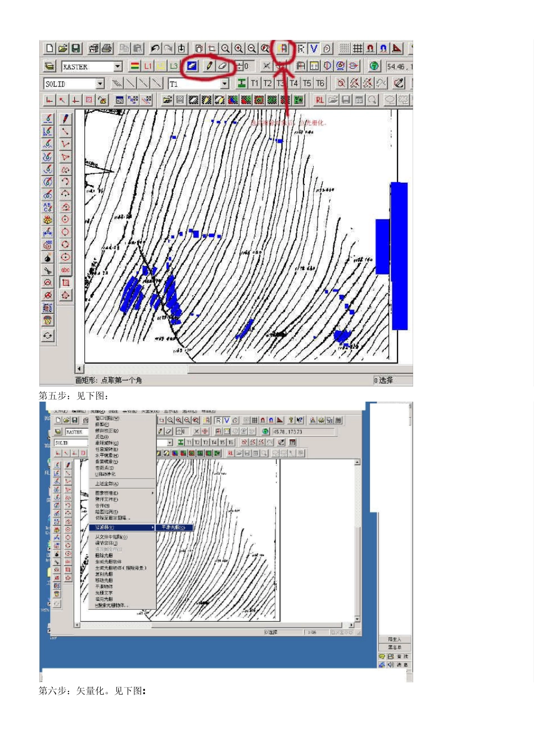The image size is (534, 756).
Task: Toggle the snap magnet icon in upper toolbar
Action: [x=370, y=48]
